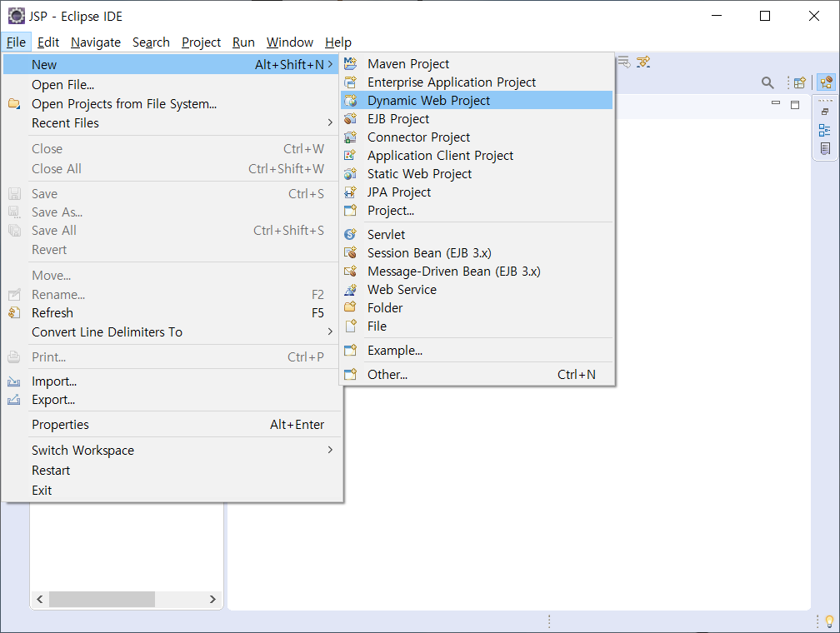The image size is (840, 633).
Task: Close the File menu via File
Action: [x=16, y=42]
